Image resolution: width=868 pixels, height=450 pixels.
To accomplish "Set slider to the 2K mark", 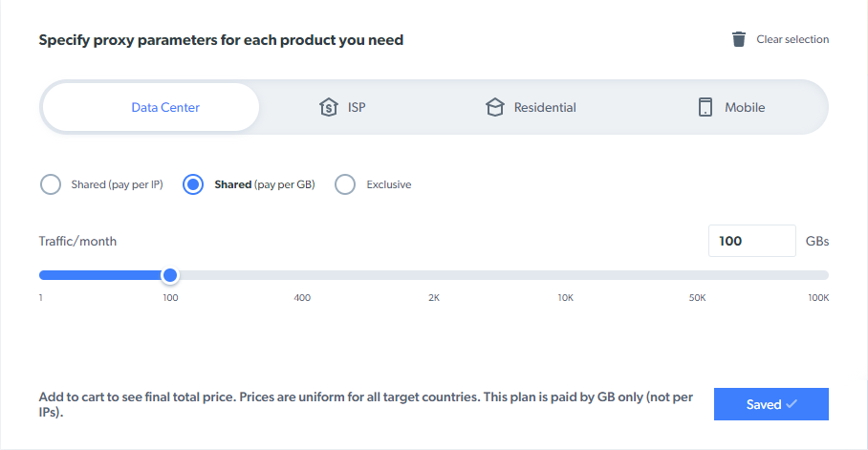I will click(x=434, y=275).
